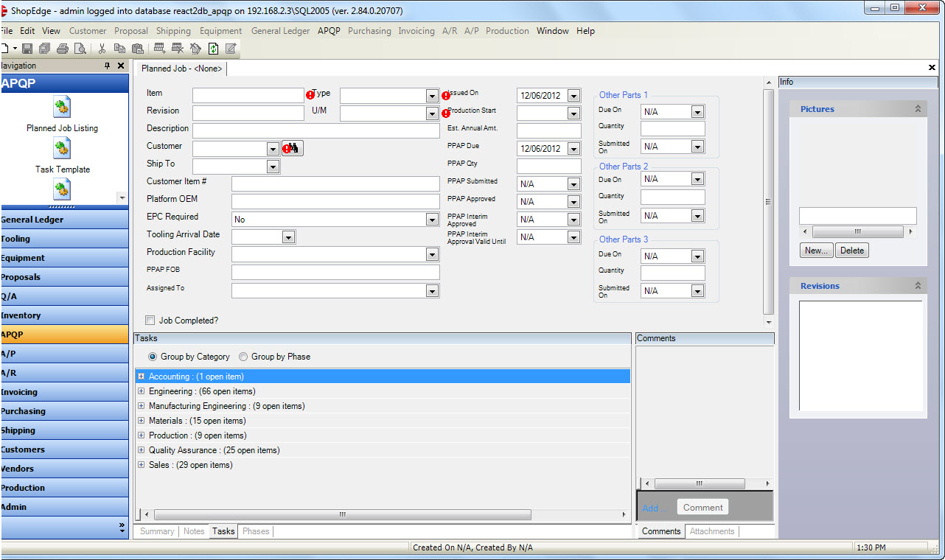Click the delete document toolbar icon

coord(195,49)
